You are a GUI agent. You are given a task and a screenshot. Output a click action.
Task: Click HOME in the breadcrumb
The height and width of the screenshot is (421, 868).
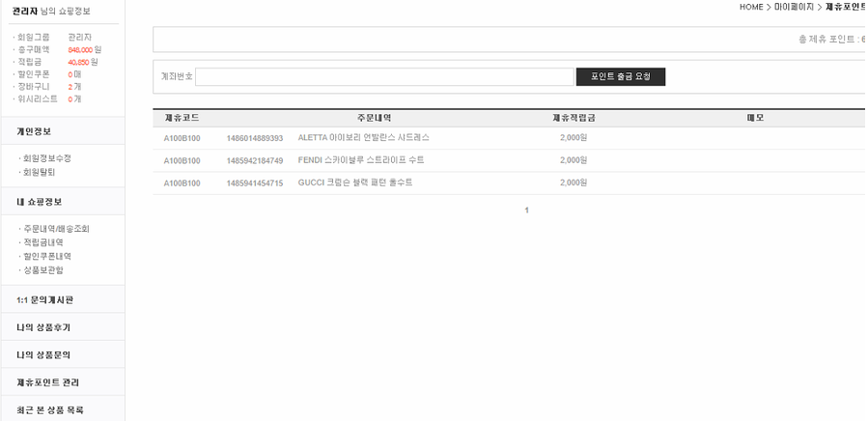pyautogui.click(x=750, y=7)
